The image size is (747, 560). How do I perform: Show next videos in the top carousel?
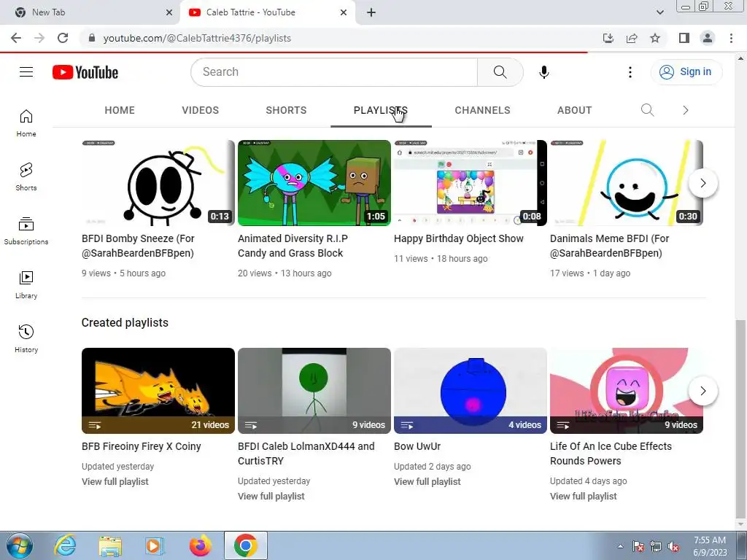coord(703,183)
